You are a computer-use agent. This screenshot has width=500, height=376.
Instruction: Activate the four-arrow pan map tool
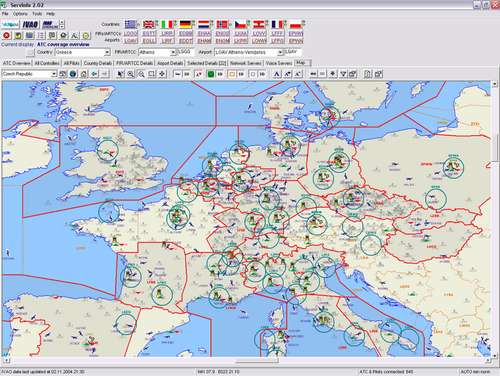pyautogui.click(x=162, y=74)
